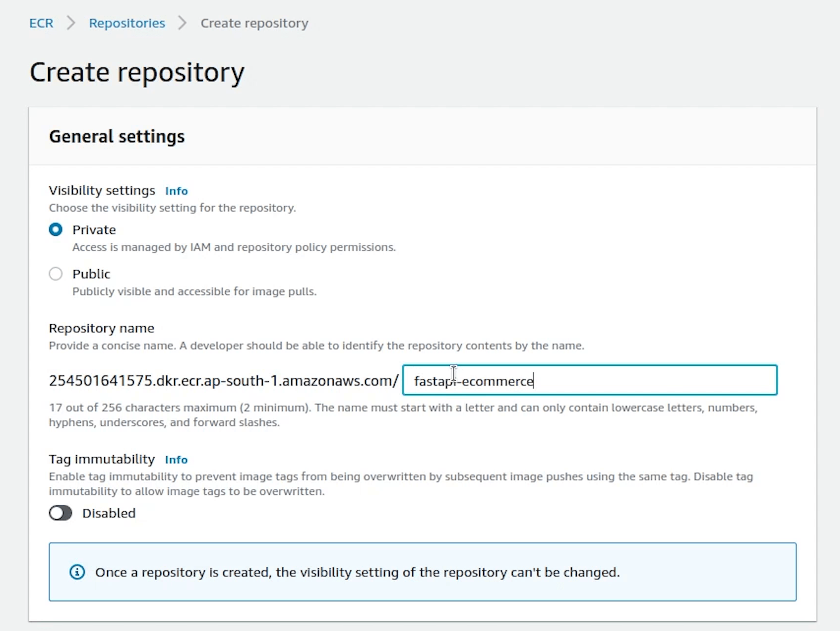Click the Public option label

[91, 274]
